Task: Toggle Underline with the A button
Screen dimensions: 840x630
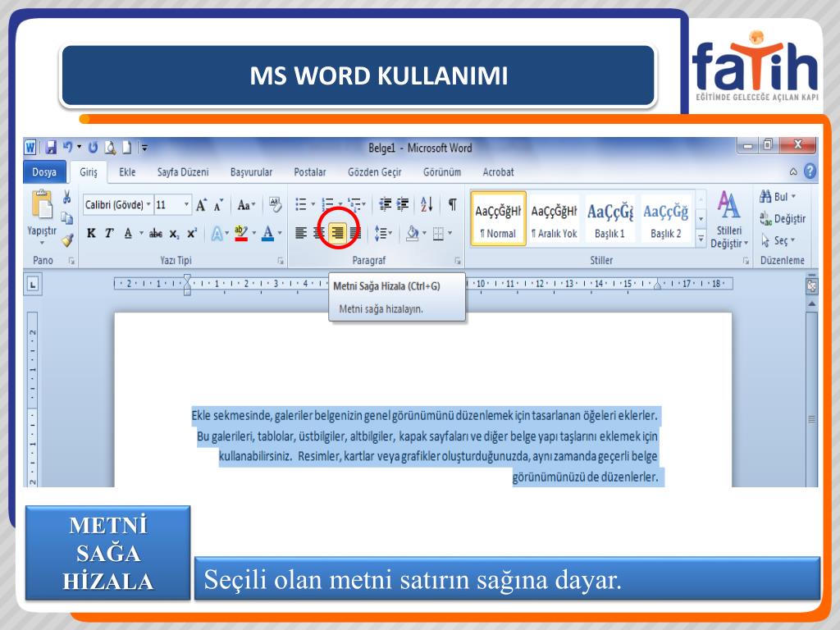Action: coord(128,233)
